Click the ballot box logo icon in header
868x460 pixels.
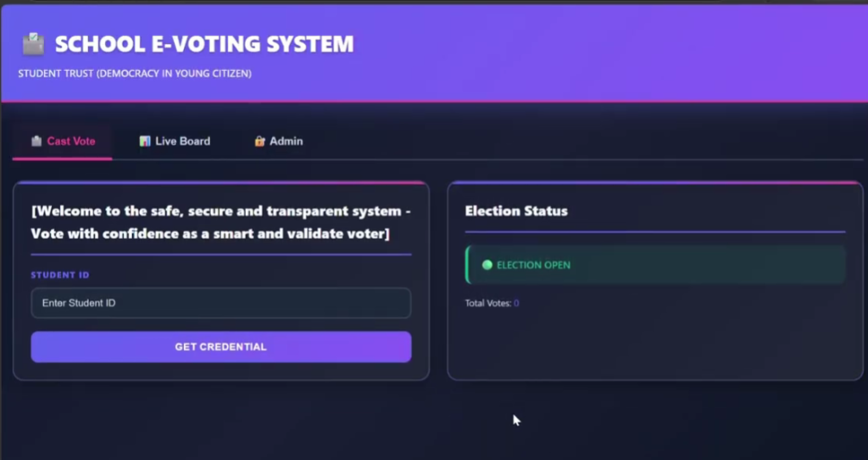tap(33, 44)
